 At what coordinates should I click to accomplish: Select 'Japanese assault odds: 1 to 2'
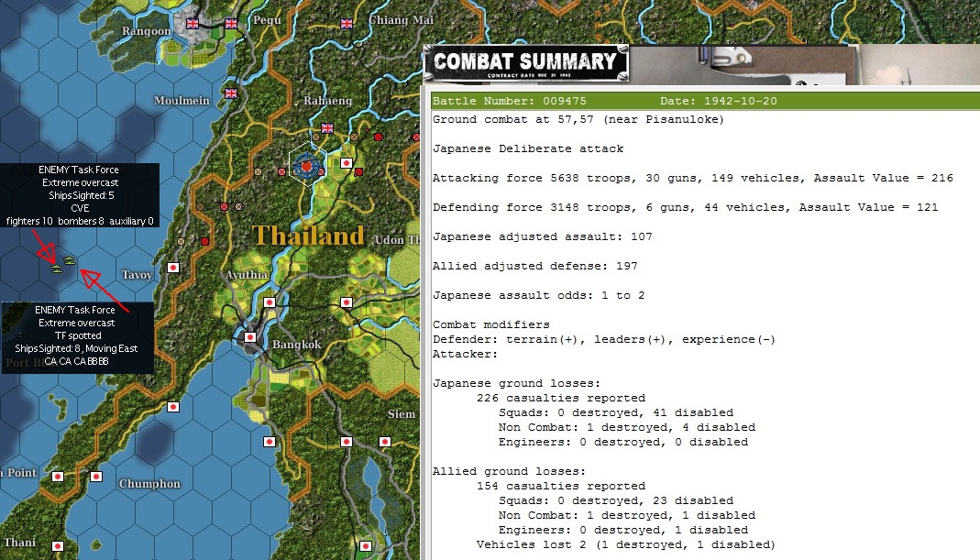point(539,296)
